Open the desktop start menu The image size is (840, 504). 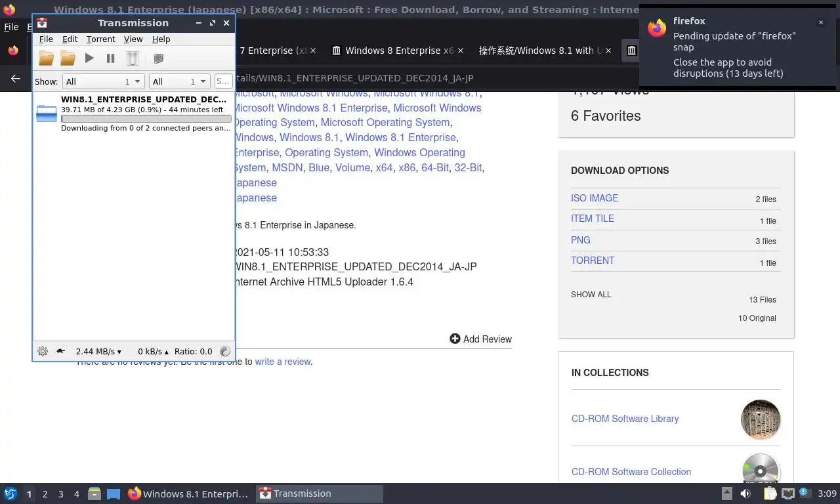coord(10,493)
